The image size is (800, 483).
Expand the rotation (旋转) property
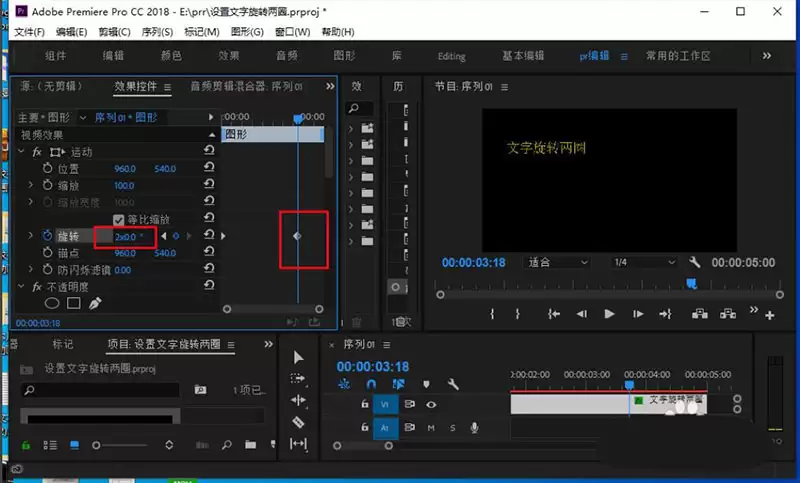point(30,236)
